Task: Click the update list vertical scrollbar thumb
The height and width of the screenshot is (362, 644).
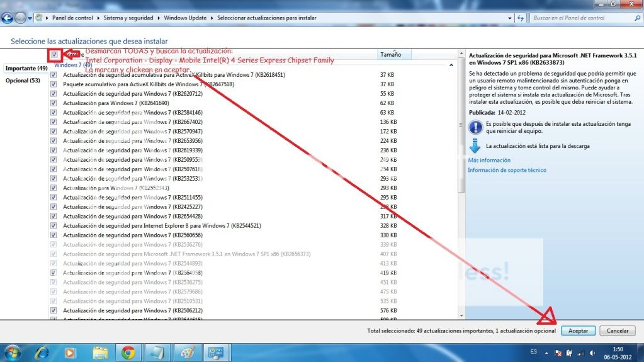Action: tap(461, 125)
